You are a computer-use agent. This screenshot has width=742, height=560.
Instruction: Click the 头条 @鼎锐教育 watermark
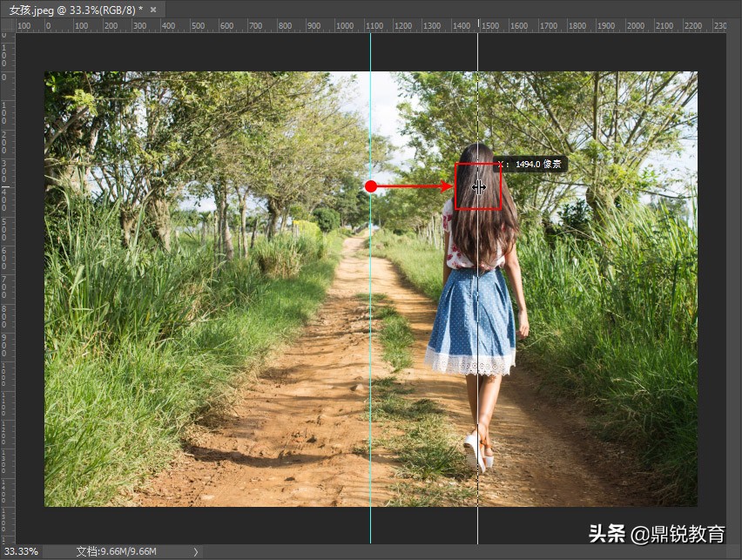657,534
